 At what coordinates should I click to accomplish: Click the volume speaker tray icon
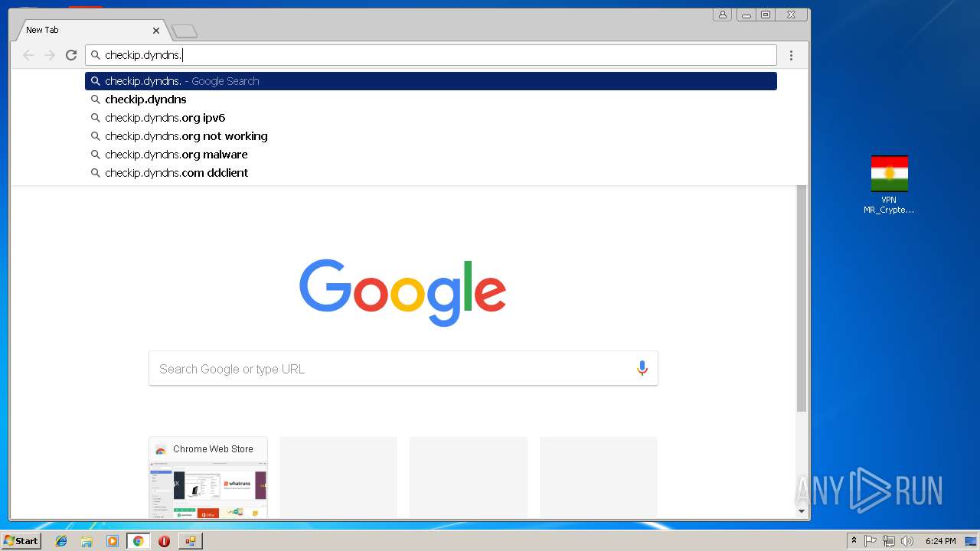907,541
